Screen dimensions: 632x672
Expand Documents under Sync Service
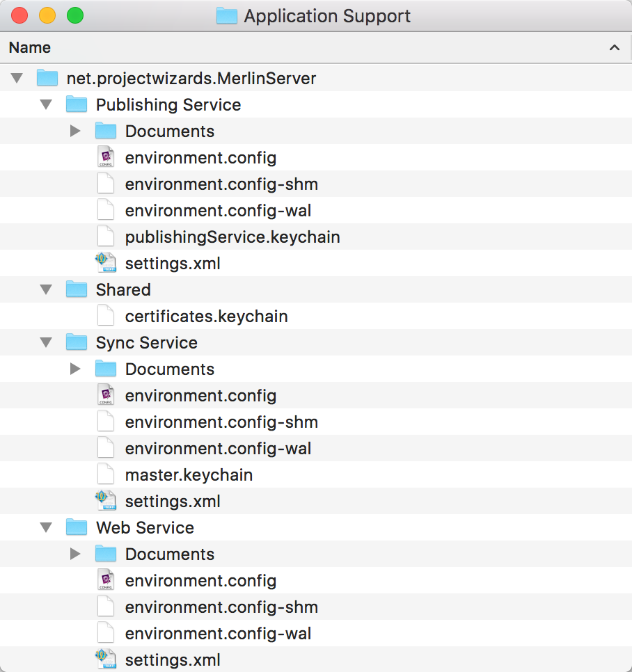click(x=75, y=369)
